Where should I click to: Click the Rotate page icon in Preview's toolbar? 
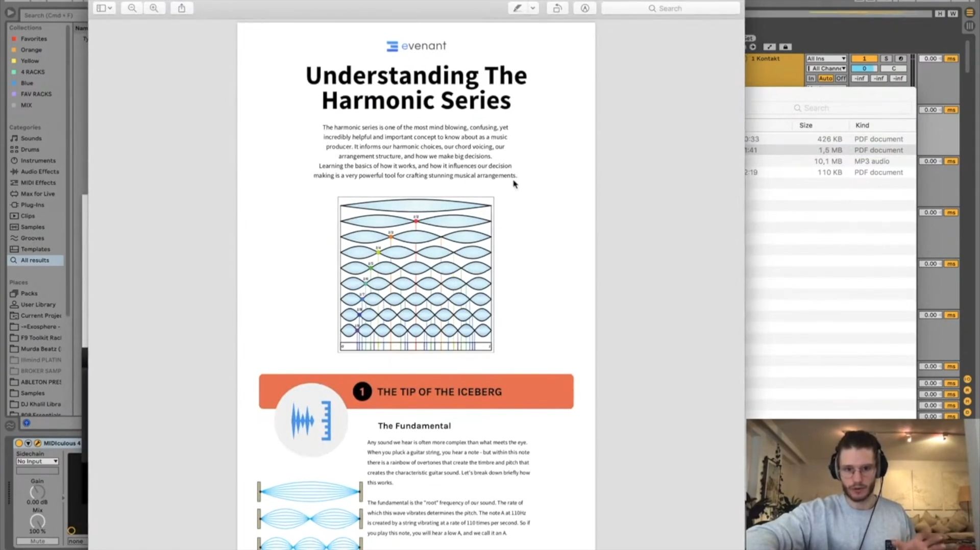pyautogui.click(x=557, y=8)
